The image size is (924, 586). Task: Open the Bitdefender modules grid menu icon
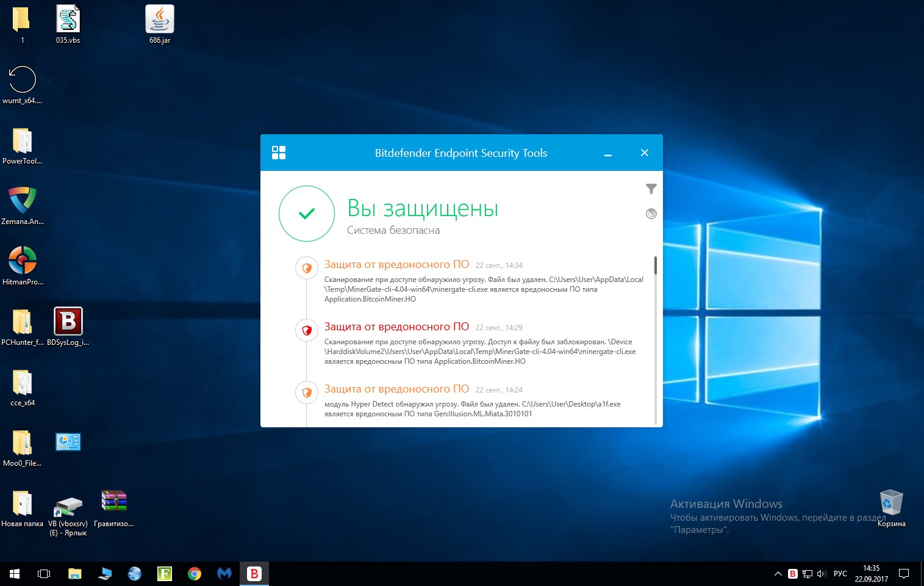pyautogui.click(x=279, y=153)
